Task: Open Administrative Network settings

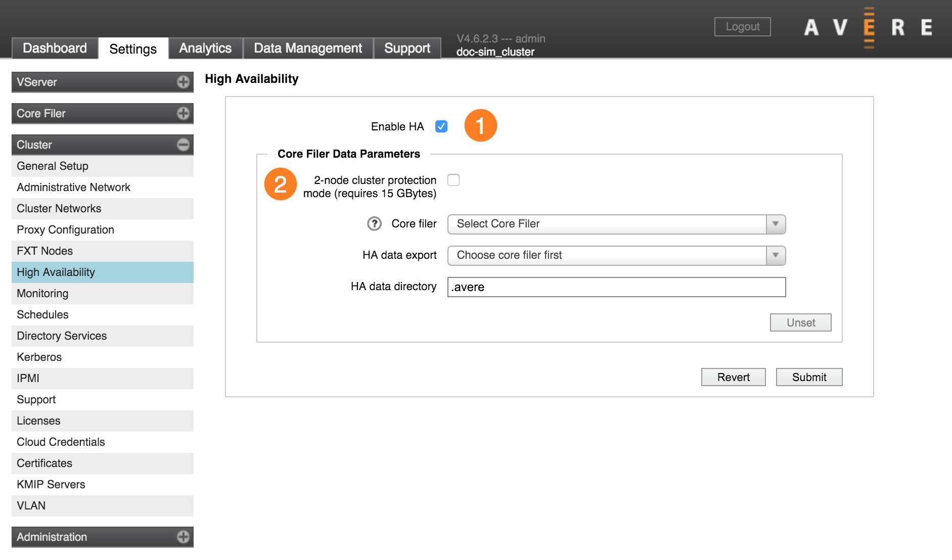Action: tap(103, 187)
